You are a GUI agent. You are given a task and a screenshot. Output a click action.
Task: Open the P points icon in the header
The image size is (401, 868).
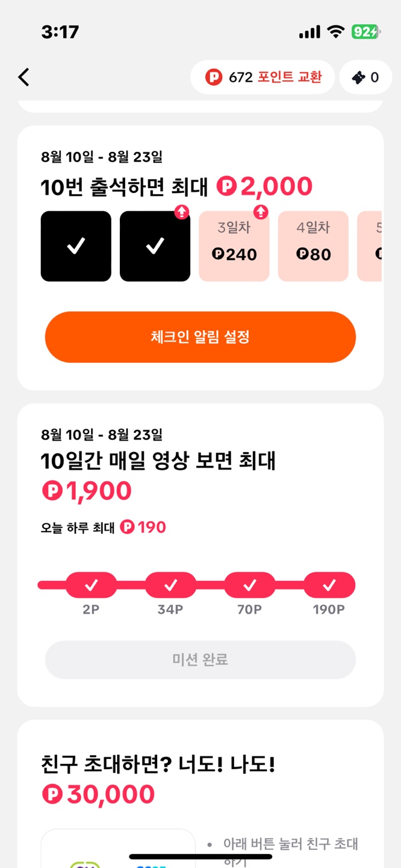pyautogui.click(x=214, y=77)
